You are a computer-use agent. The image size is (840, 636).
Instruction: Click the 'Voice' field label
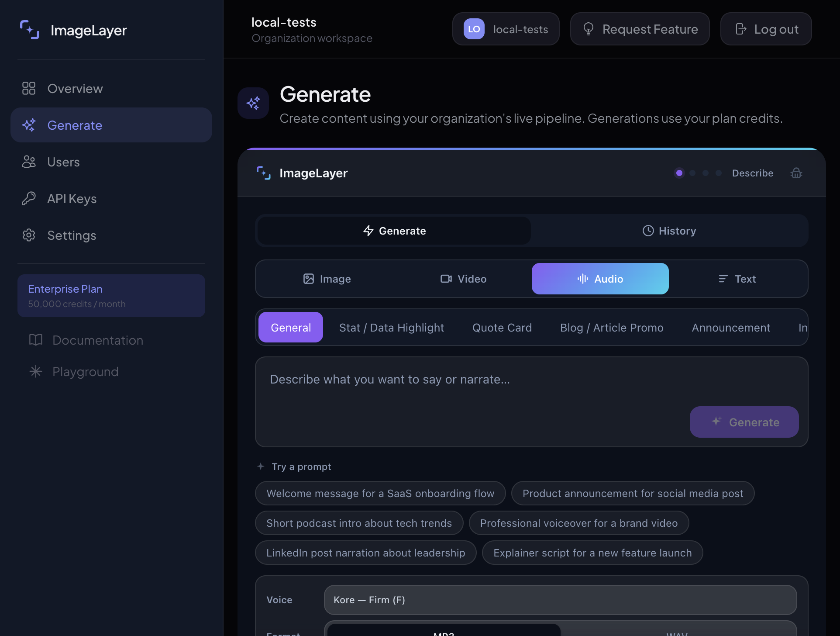tap(279, 600)
